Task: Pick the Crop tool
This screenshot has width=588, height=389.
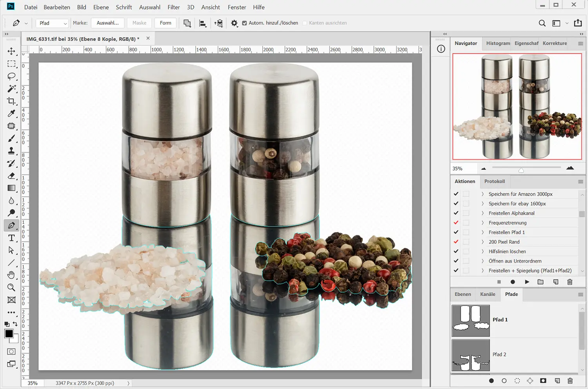Action: coord(11,101)
